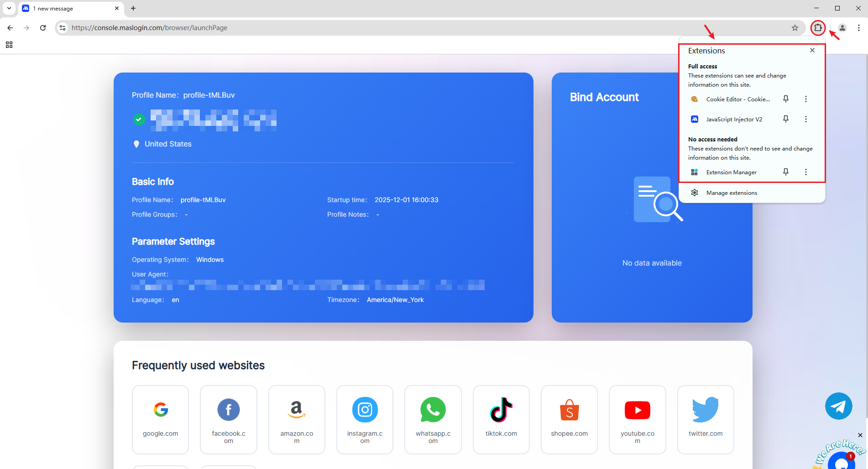Open the browser profile avatar icon
Image resolution: width=868 pixels, height=469 pixels.
tap(842, 28)
